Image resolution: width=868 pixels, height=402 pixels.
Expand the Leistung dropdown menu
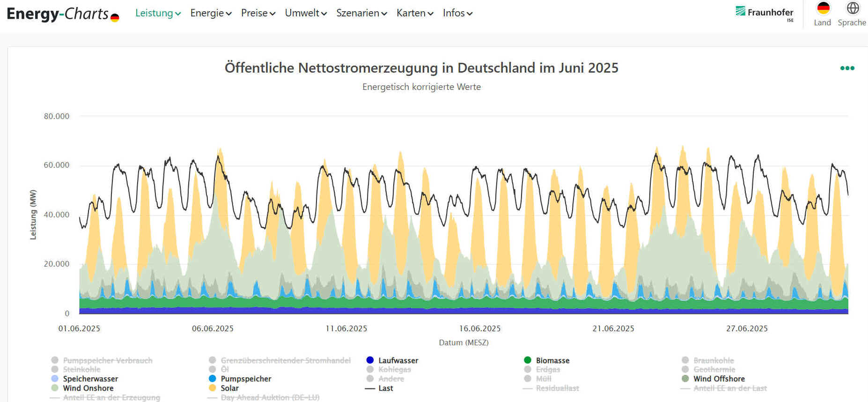point(158,13)
